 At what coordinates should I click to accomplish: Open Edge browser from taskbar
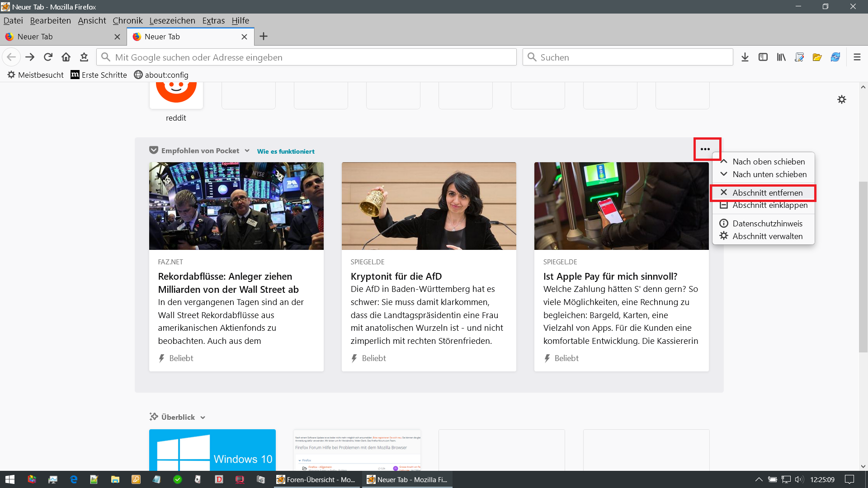click(x=74, y=479)
